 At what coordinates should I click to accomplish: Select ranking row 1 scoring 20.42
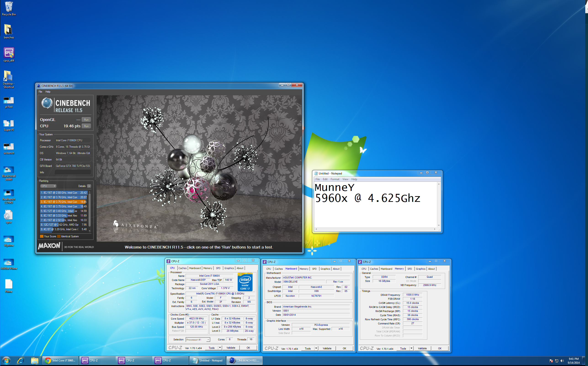point(64,193)
